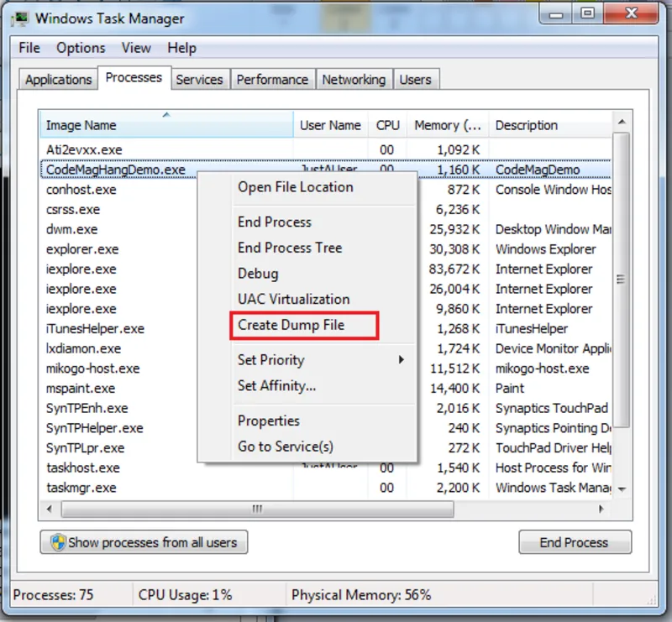Choose Open File Location from context menu
672x622 pixels.
296,187
